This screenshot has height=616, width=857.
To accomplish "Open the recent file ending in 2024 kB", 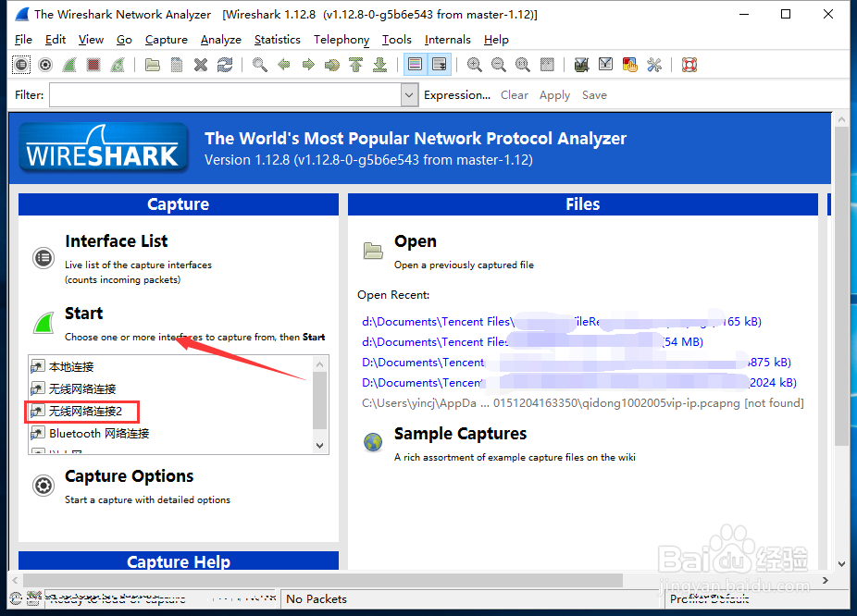I will pos(579,382).
